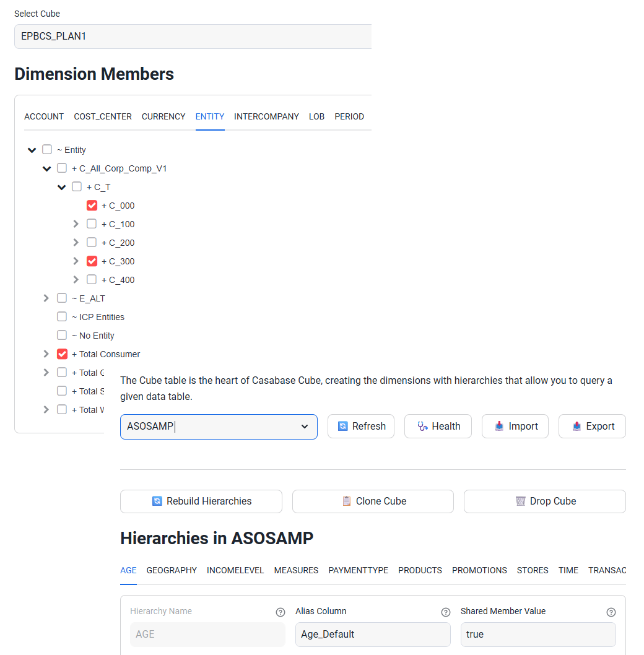Viewport: 644px width, 655px height.
Task: Expand the E_ALT tree node
Action: [46, 298]
